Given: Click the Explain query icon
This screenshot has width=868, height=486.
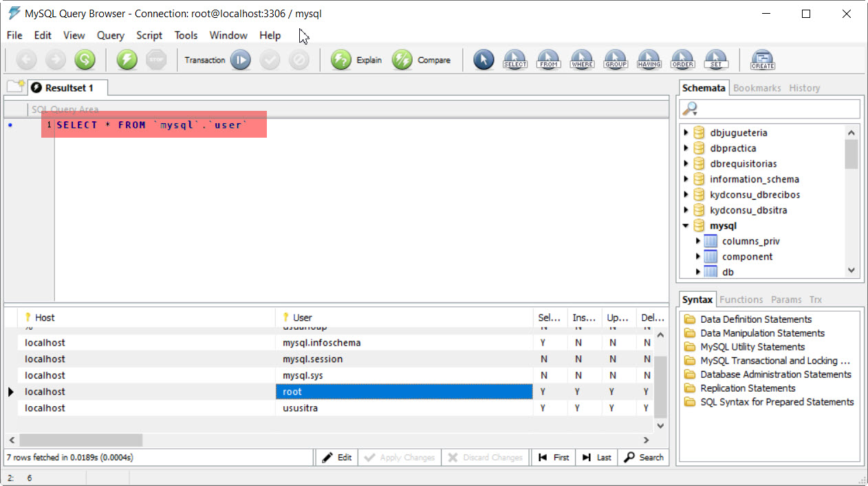Looking at the screenshot, I should (x=341, y=60).
